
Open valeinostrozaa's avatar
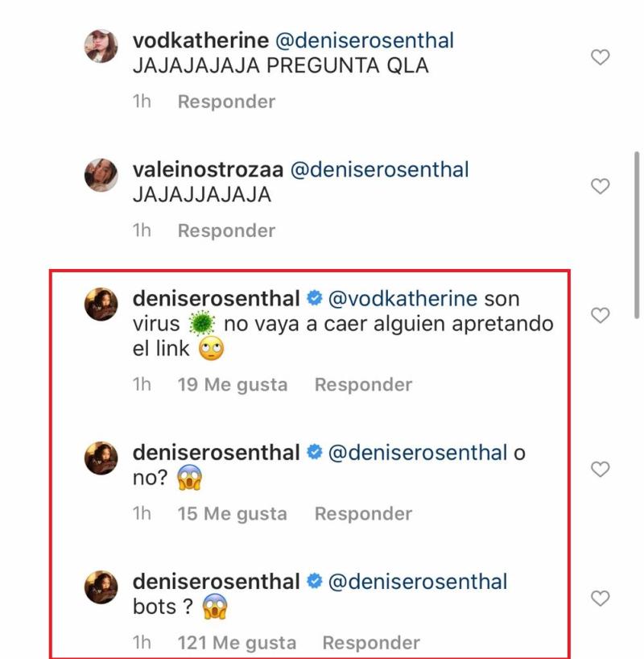[101, 175]
